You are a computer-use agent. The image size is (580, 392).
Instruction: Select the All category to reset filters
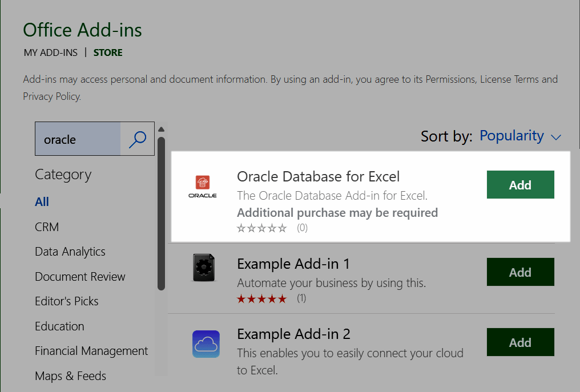point(42,201)
